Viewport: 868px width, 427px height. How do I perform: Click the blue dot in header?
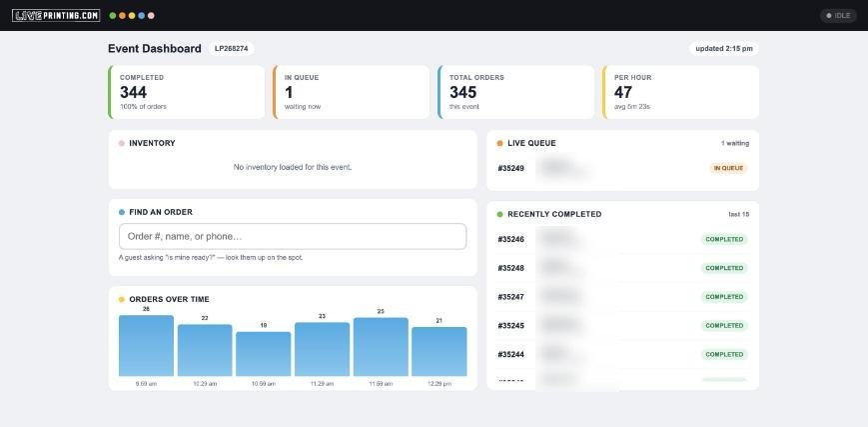point(142,16)
